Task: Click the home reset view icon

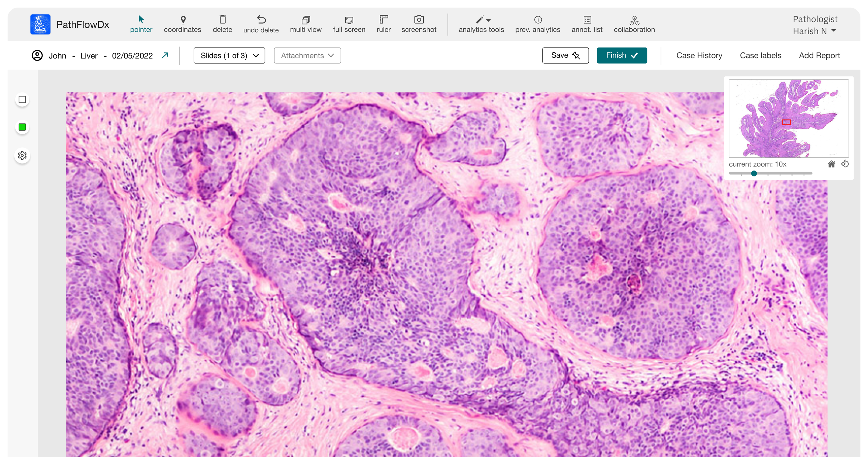Action: (831, 164)
